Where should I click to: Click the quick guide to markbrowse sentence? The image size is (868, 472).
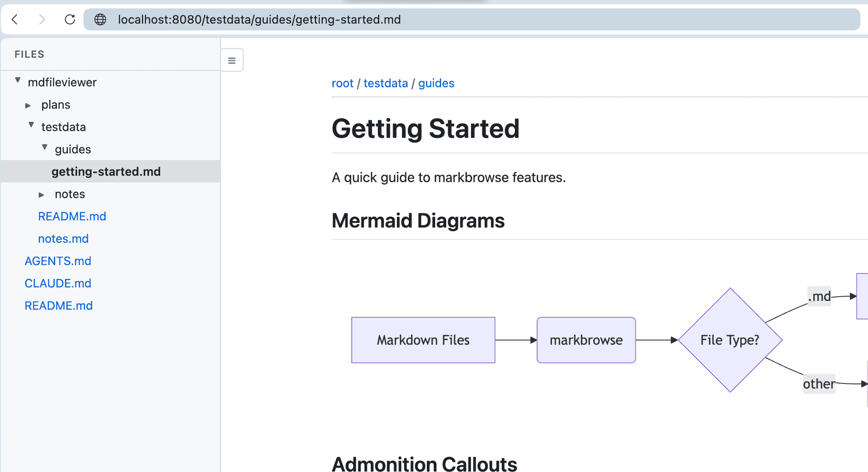tap(448, 177)
